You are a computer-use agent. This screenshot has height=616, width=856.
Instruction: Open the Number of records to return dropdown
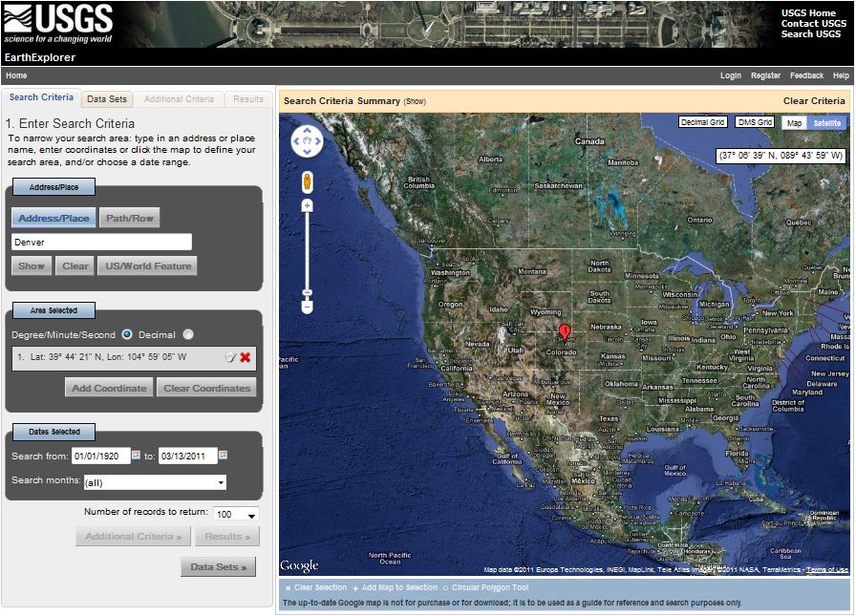tap(236, 514)
